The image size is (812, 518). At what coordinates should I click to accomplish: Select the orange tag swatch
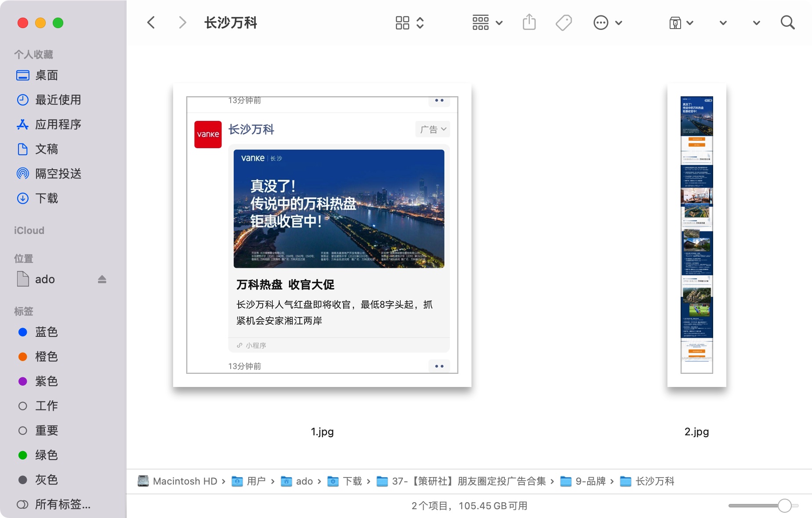pyautogui.click(x=23, y=357)
